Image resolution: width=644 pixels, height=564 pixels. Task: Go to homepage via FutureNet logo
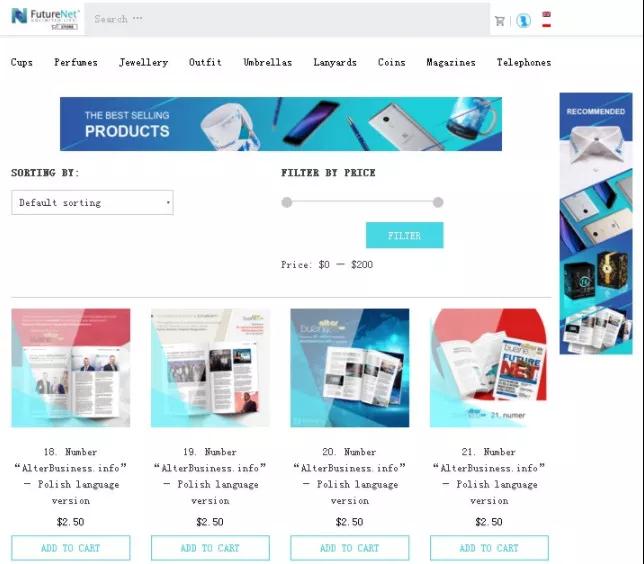pyautogui.click(x=45, y=18)
